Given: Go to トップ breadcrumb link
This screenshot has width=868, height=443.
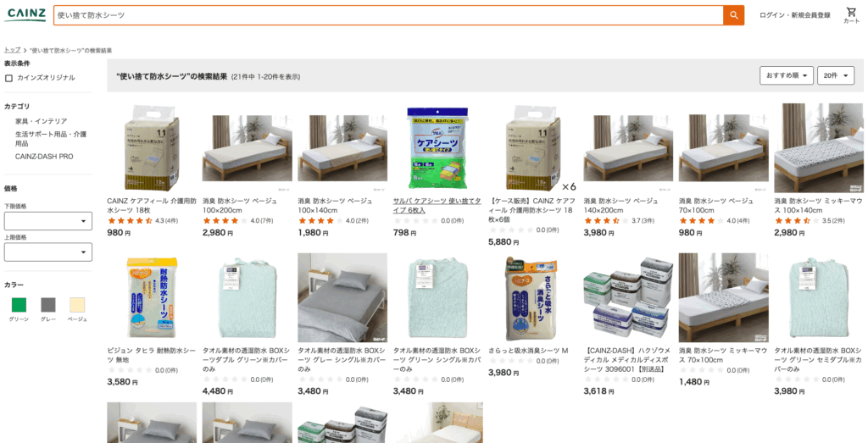Looking at the screenshot, I should (x=12, y=50).
